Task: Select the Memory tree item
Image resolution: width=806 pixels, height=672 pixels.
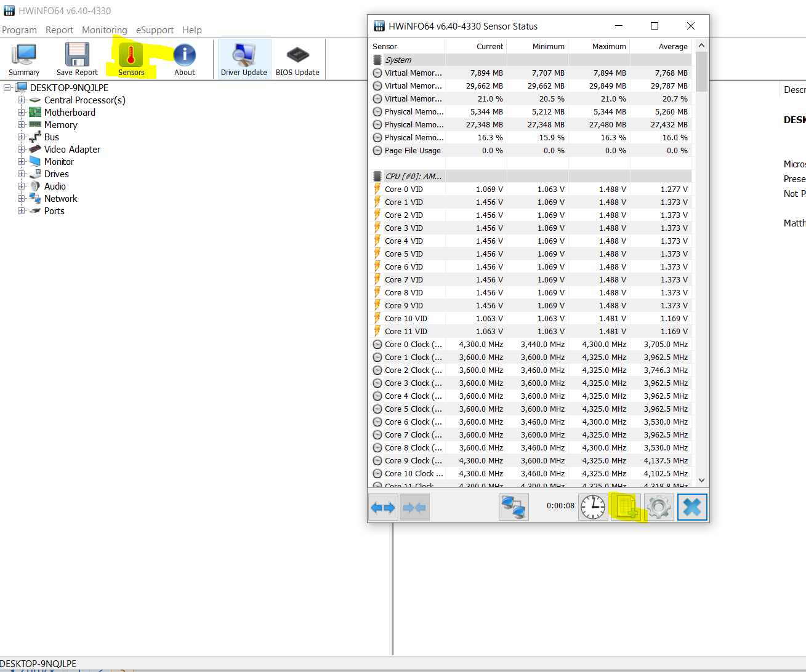Action: [61, 124]
